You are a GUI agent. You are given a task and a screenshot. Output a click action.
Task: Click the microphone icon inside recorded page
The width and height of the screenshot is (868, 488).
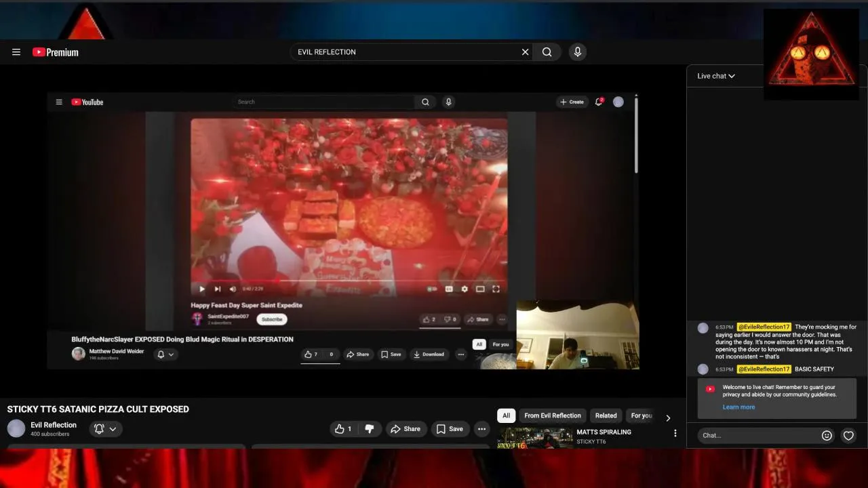448,102
